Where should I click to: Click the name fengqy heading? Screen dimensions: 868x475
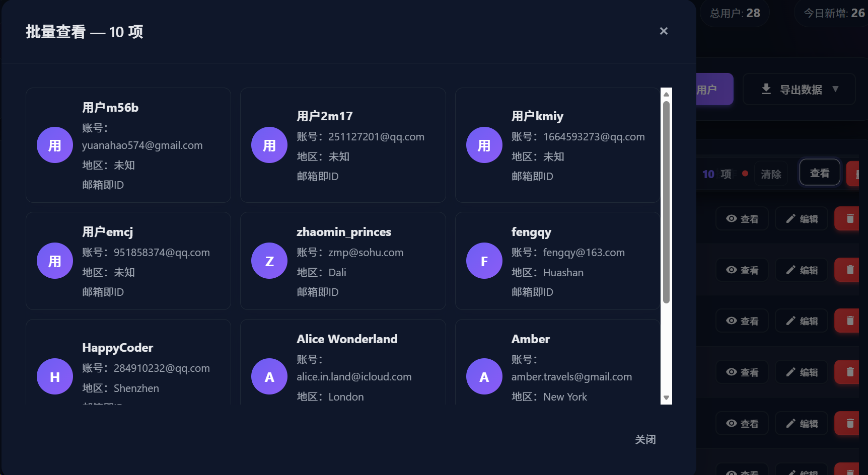coord(531,231)
